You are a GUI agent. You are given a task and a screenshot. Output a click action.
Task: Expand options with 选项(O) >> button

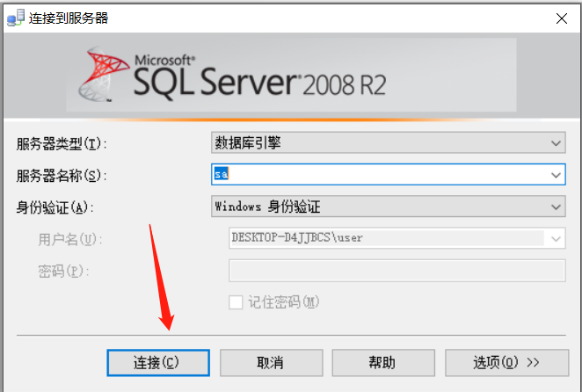(506, 362)
